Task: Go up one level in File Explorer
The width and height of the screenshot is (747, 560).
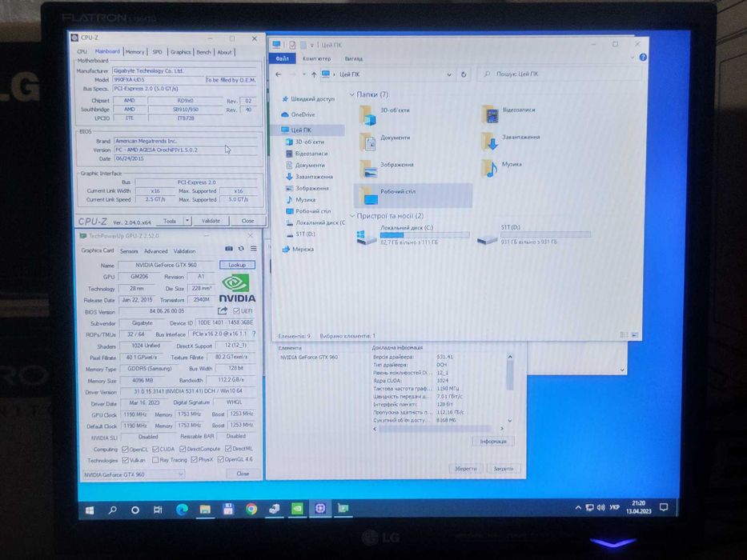Action: point(314,74)
